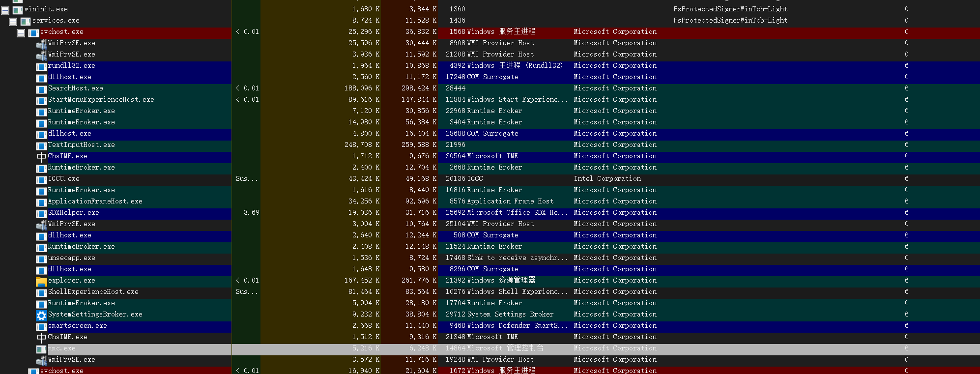Click the IGCC.exe process icon
Image resolution: width=980 pixels, height=374 pixels.
pyautogui.click(x=41, y=179)
